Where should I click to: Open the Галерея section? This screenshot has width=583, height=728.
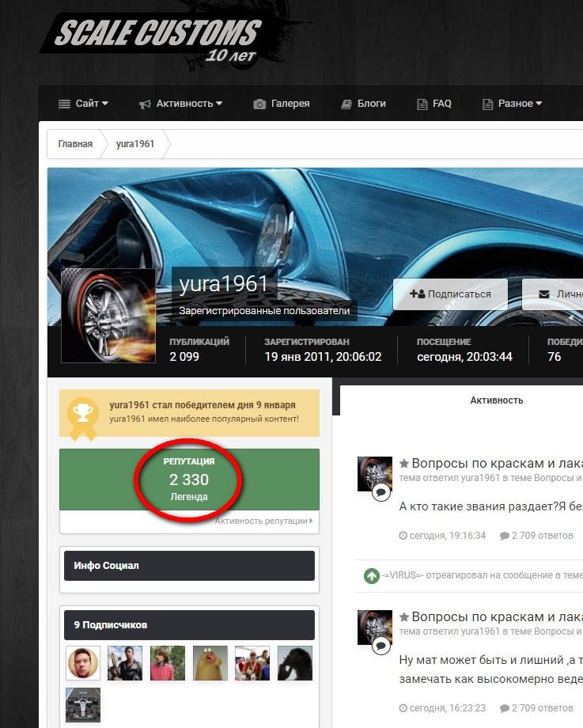pyautogui.click(x=282, y=104)
